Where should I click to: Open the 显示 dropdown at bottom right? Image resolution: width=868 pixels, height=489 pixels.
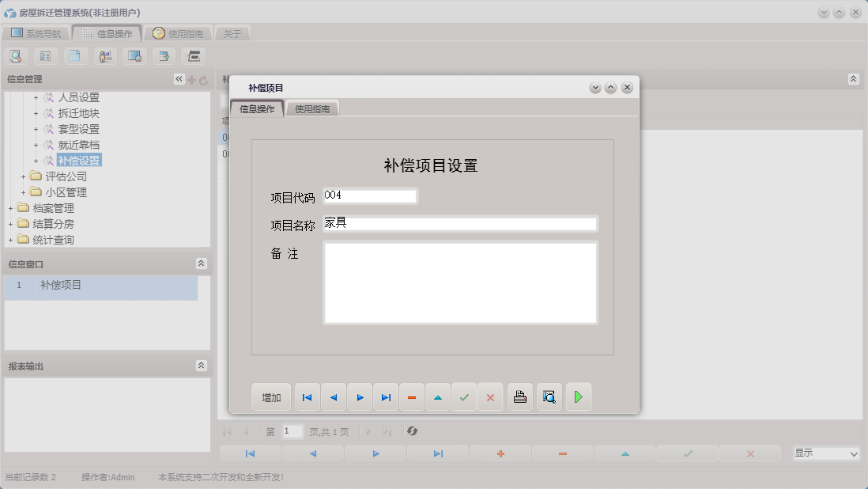826,453
